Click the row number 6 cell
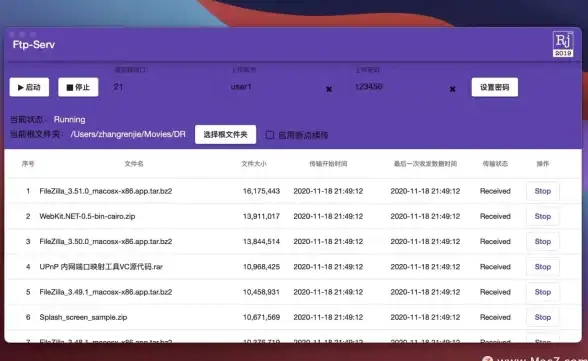 [28, 317]
